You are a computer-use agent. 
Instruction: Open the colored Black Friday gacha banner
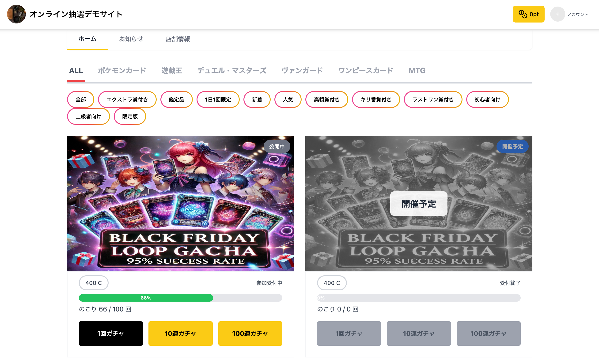coord(180,204)
